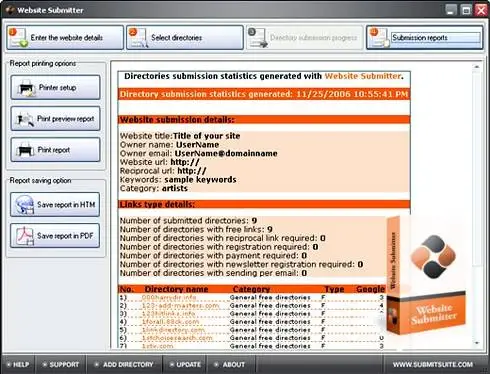490x374 pixels.
Task: Click the 'Website title:Title of your site' line
Action: coord(180,136)
